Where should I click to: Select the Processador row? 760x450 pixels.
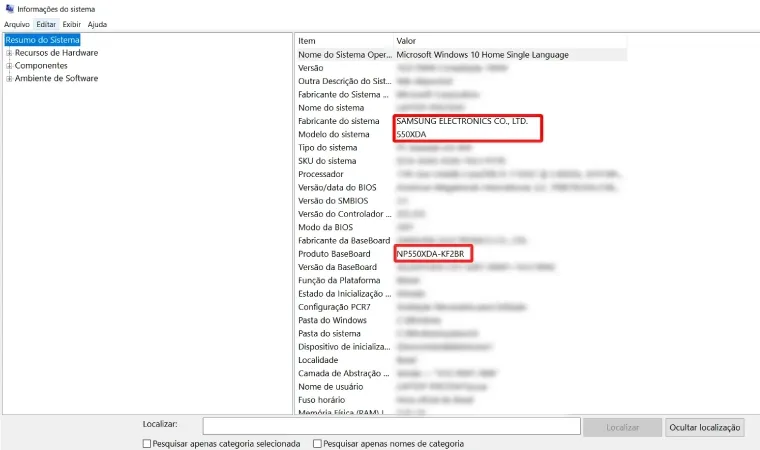pos(461,174)
